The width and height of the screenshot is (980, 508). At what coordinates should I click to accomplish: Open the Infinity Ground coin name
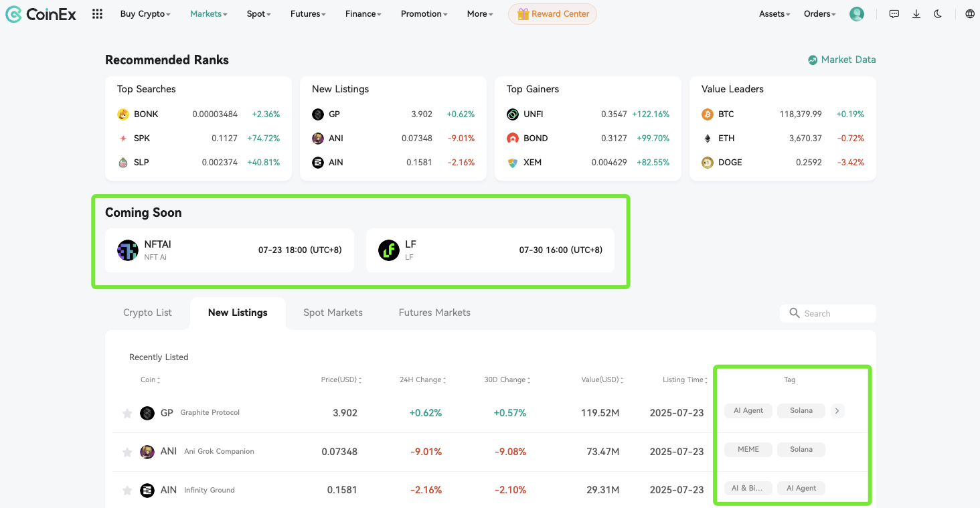[210, 491]
